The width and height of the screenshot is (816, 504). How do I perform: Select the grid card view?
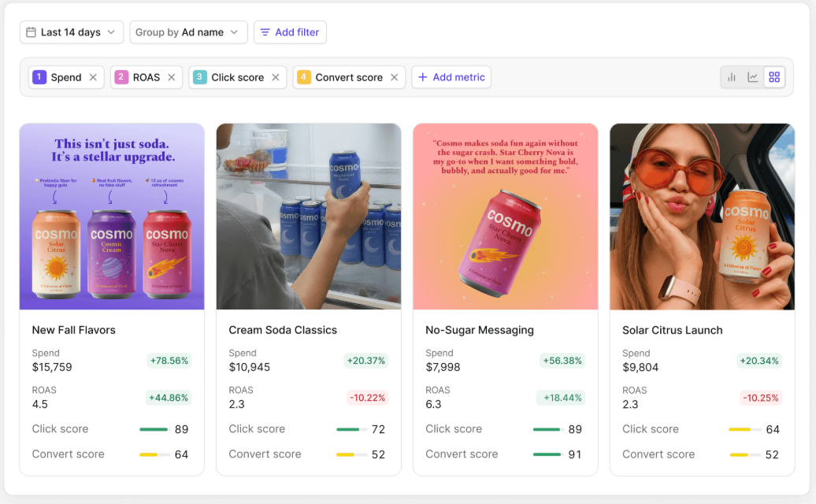click(x=774, y=77)
